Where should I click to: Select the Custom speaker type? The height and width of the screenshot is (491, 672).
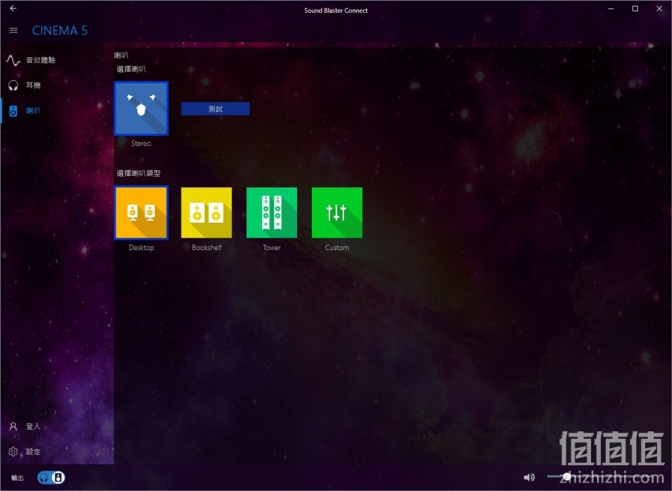pos(337,213)
